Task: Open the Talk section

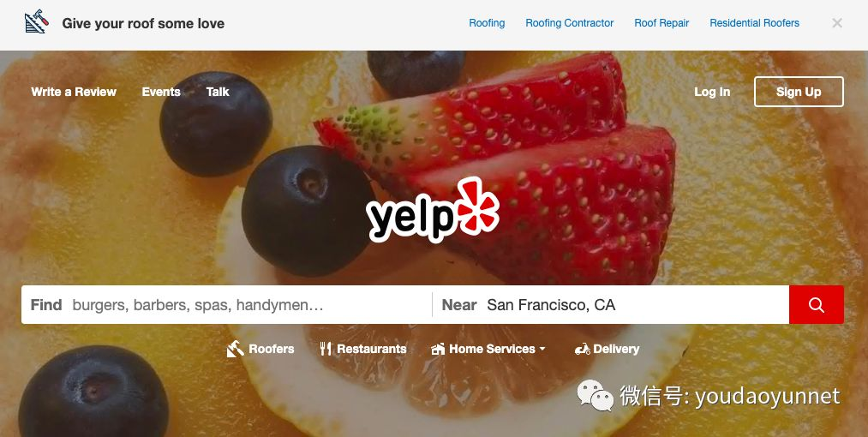Action: pyautogui.click(x=218, y=92)
